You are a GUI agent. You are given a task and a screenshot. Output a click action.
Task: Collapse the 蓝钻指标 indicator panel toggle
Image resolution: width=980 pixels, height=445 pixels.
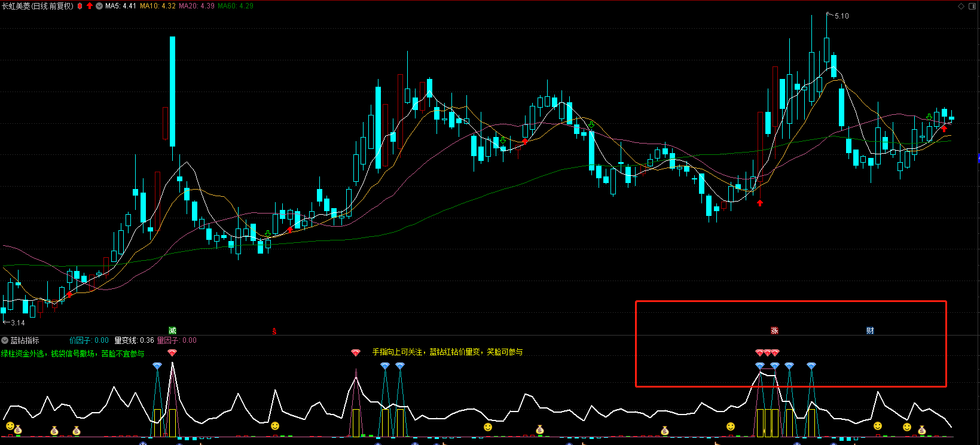pyautogui.click(x=5, y=340)
